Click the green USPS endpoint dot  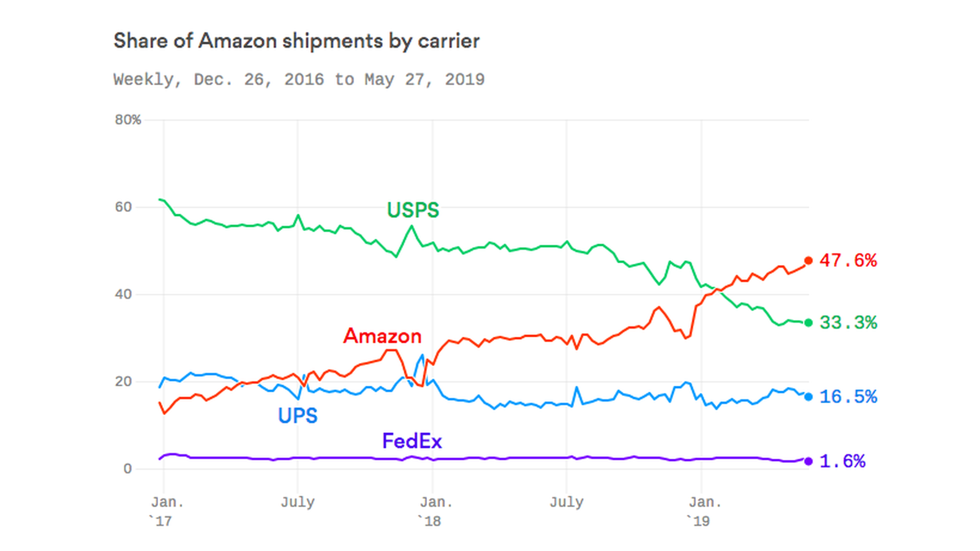pyautogui.click(x=808, y=323)
